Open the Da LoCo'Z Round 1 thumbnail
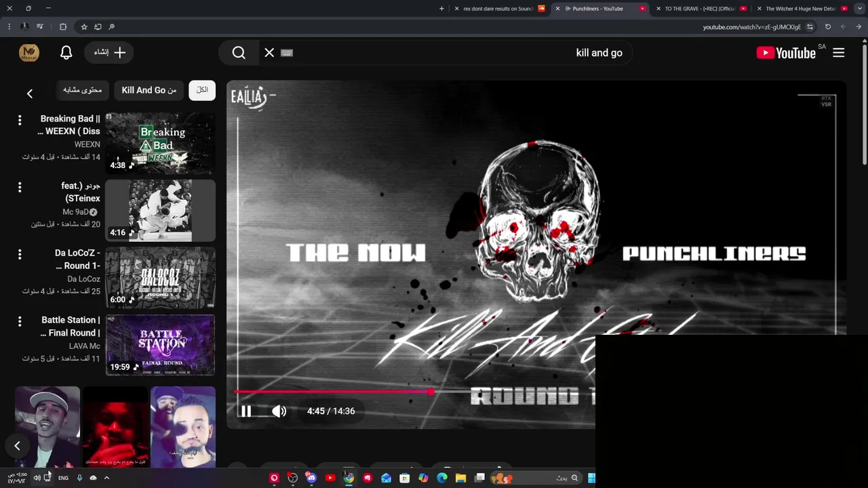 [x=160, y=277]
